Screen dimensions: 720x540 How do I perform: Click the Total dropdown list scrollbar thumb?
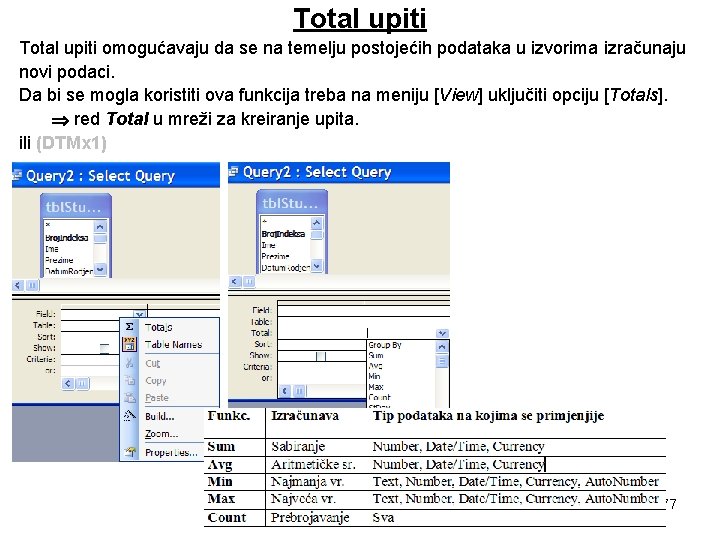(442, 361)
